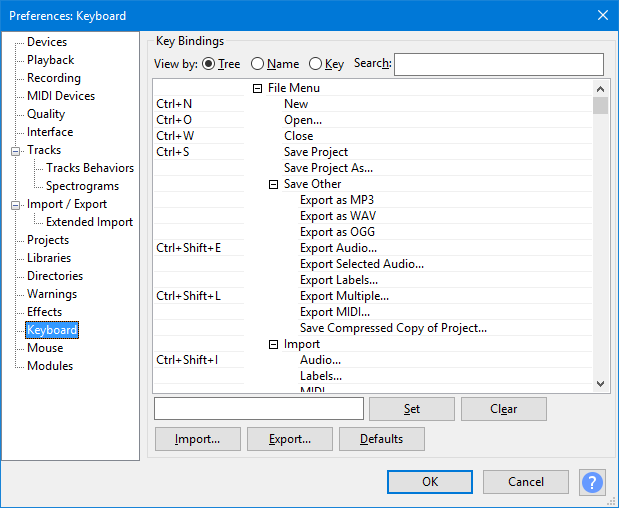Collapse the Import / Export sidebar category
This screenshot has height=508, width=619.
pos(15,205)
